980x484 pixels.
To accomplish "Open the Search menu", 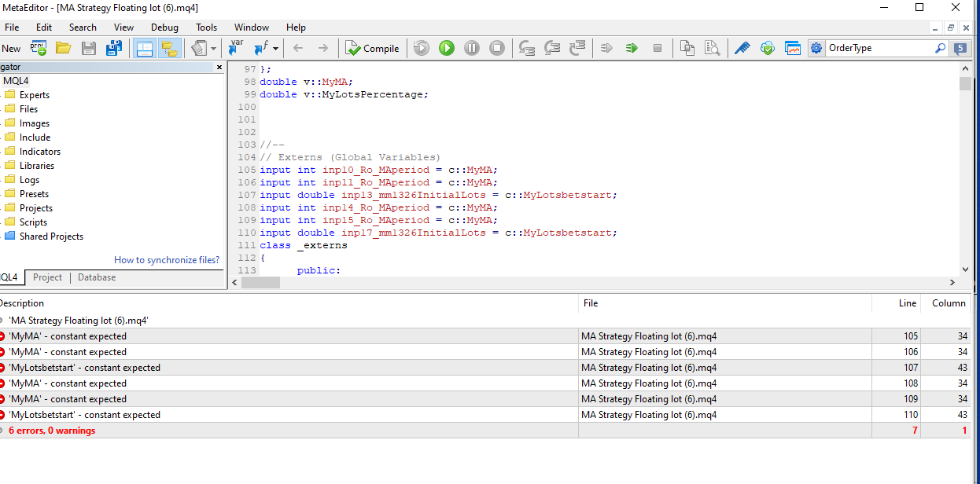I will (83, 27).
